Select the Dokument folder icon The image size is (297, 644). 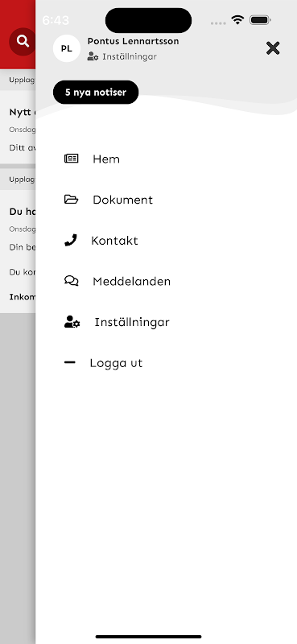(x=72, y=199)
